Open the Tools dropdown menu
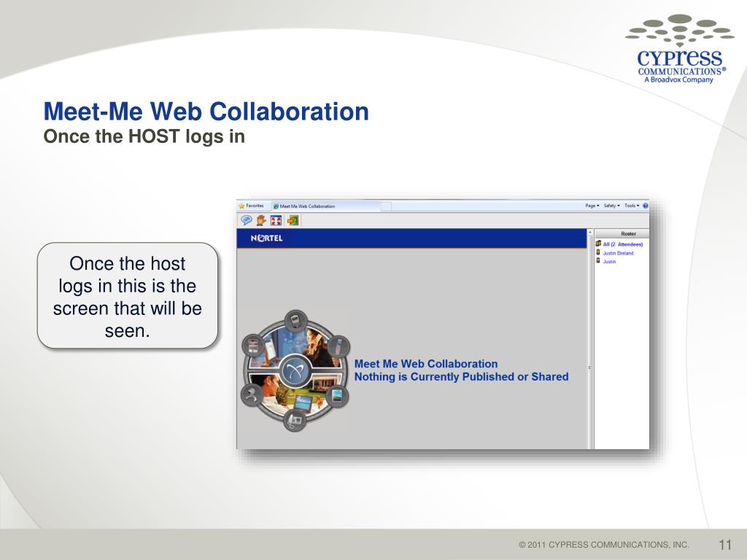Image resolution: width=747 pixels, height=560 pixels. coord(632,206)
